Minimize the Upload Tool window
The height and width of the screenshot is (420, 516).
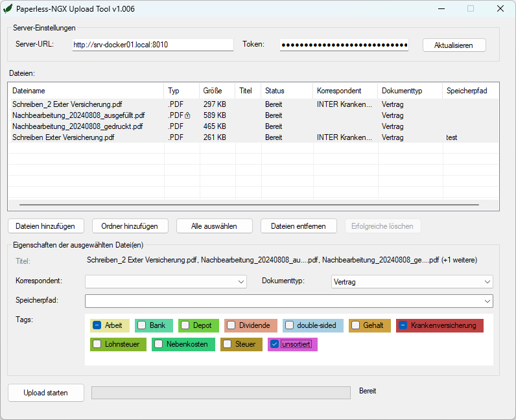[441, 8]
